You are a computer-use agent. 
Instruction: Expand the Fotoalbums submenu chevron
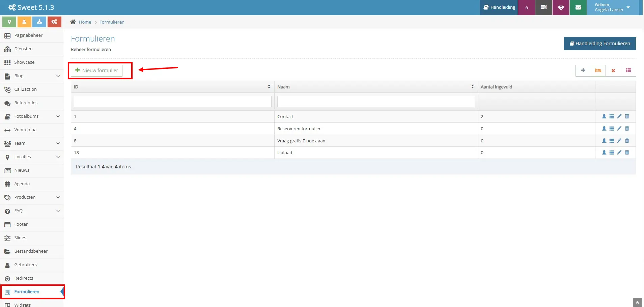coord(58,116)
